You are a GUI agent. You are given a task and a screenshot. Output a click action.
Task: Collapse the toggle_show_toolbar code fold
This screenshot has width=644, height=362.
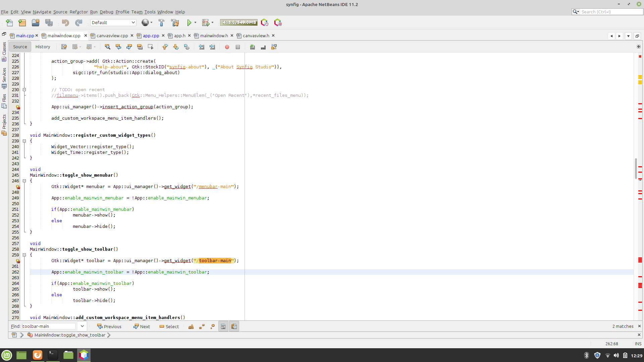click(24, 255)
